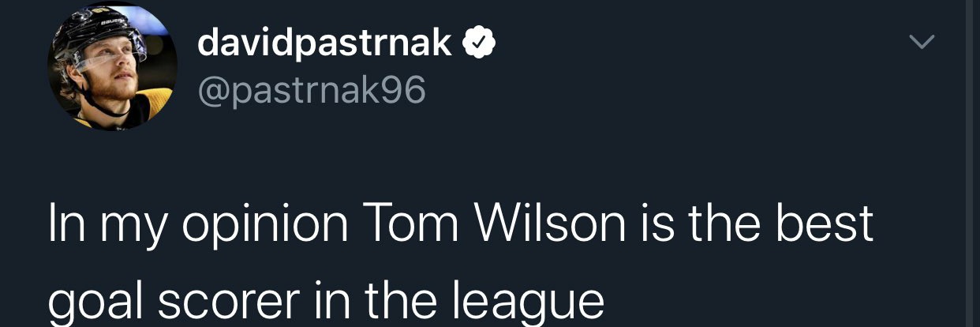This screenshot has height=327, width=980.
Task: Click the checkmark inside the verified badge
Action: click(478, 43)
